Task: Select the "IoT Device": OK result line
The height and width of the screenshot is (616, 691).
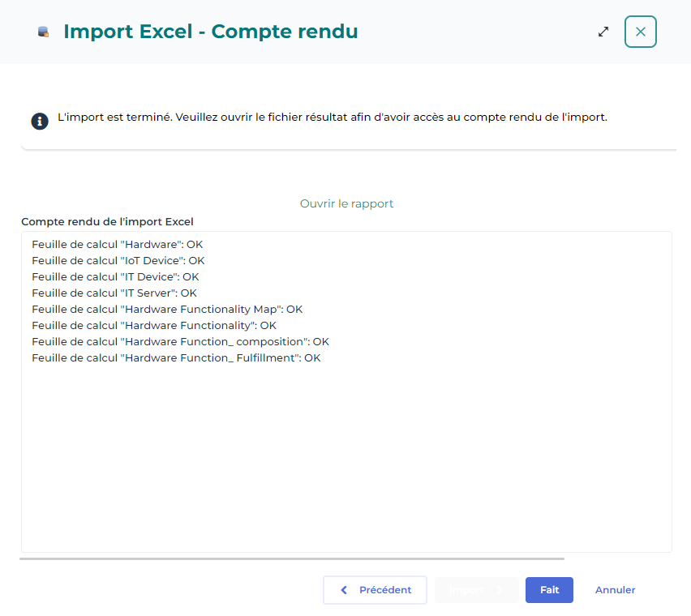Action: click(x=118, y=260)
